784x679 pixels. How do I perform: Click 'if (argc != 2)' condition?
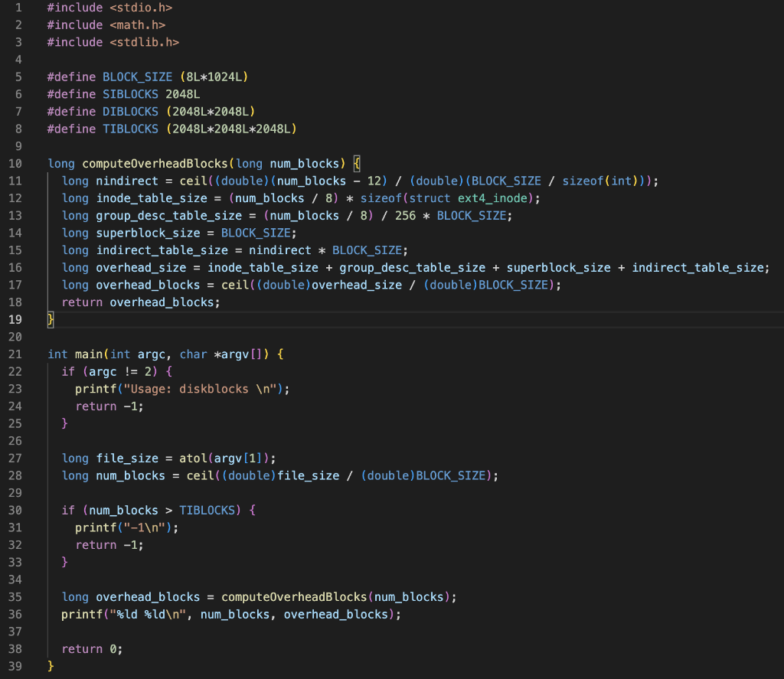(109, 371)
